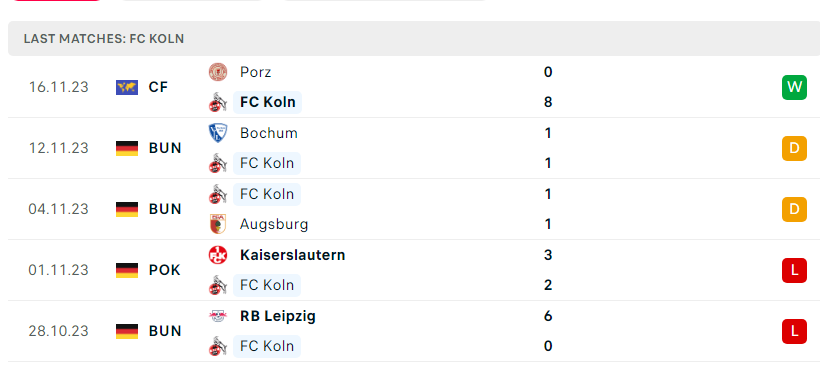Open the Kaiserslautern team link
The height and width of the screenshot is (373, 820).
[292, 255]
